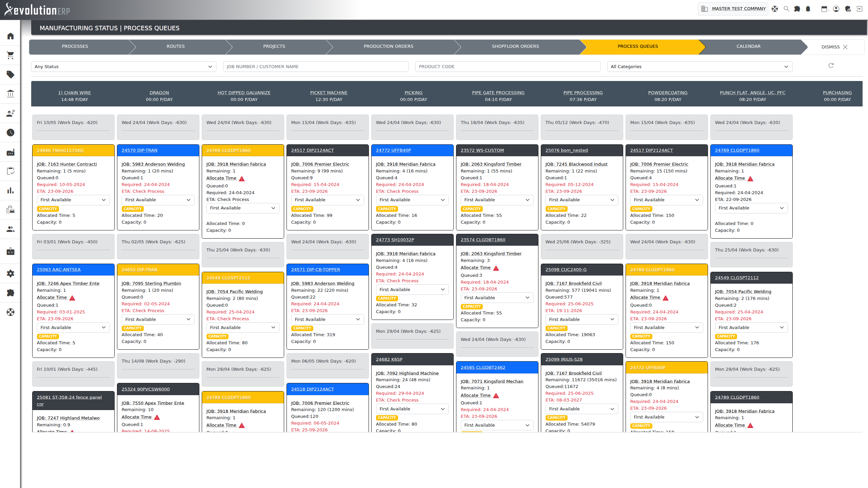Expand First Available dropdown in card 24571 DIP-CB-TOPPER

(328, 320)
